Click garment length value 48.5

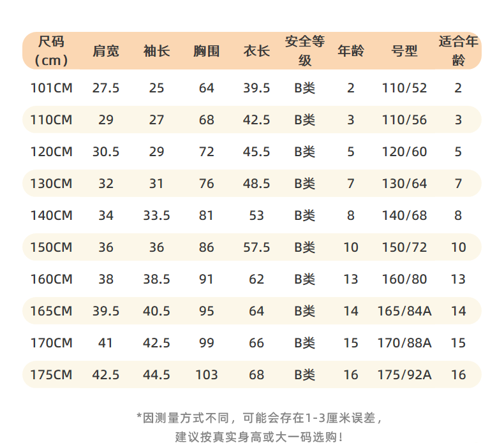point(256,184)
